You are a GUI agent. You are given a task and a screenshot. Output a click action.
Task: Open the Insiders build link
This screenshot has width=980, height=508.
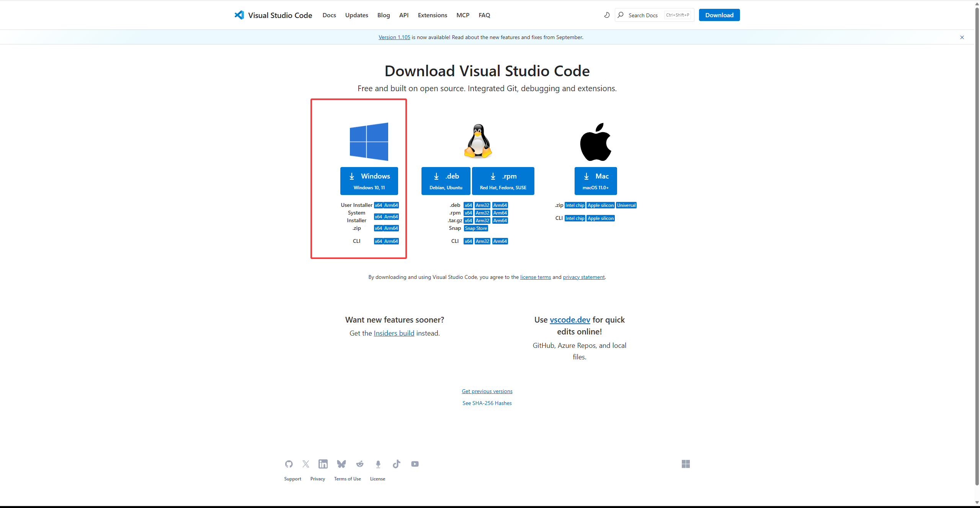pos(394,333)
